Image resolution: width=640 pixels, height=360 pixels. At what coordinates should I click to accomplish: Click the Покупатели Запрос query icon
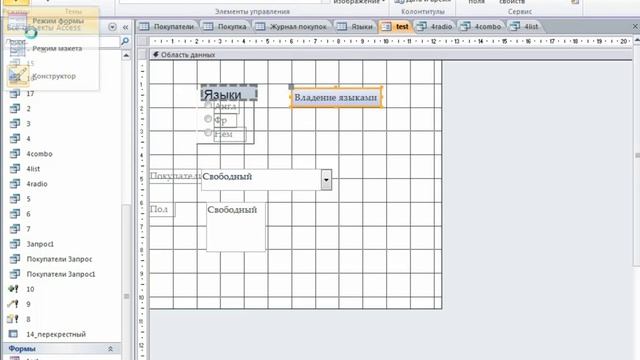pos(15,259)
